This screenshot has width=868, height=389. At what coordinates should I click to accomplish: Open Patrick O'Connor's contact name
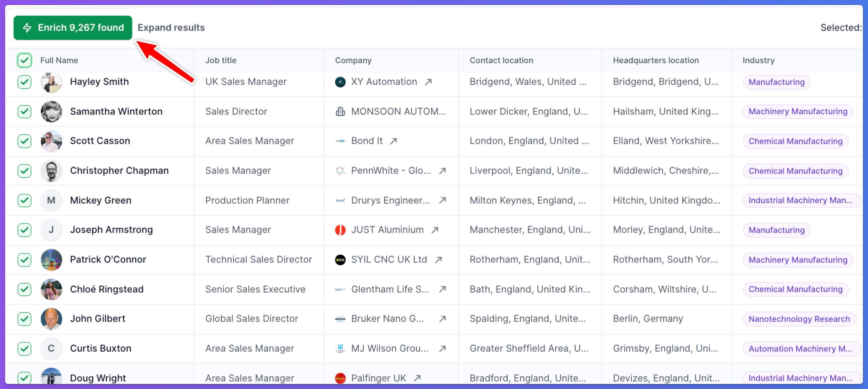click(x=108, y=259)
